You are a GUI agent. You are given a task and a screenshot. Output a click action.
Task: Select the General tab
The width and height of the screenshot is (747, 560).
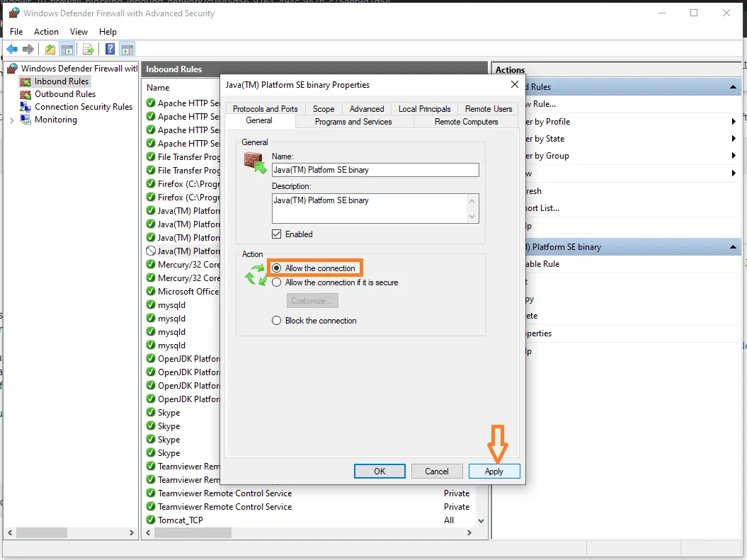point(259,121)
